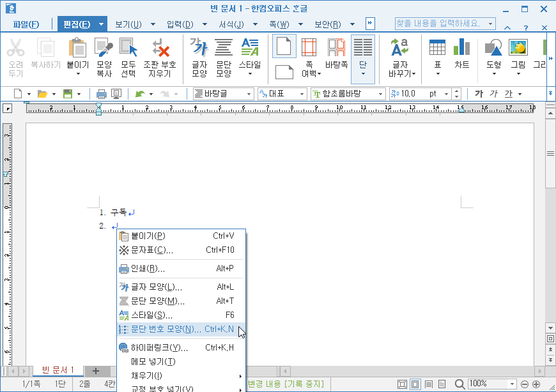556x392 pixels.
Task: Click the horizontal ruler right margin marker
Action: (461, 110)
